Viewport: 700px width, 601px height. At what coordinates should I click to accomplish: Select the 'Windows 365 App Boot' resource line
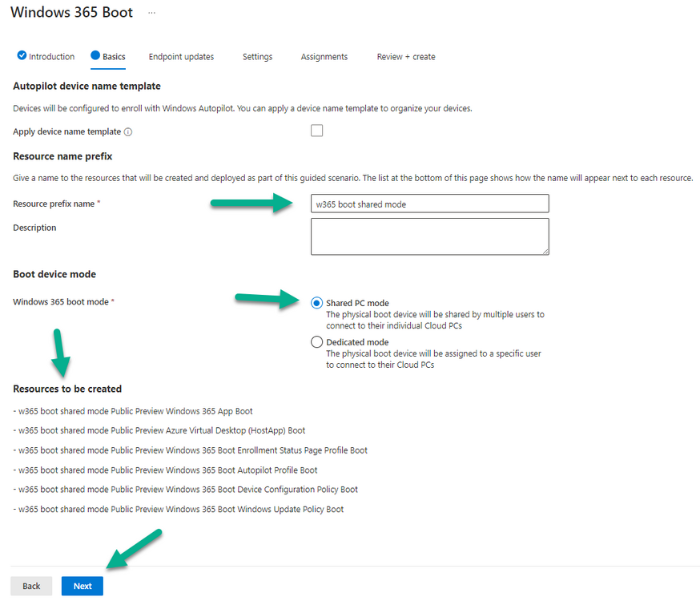(133, 411)
